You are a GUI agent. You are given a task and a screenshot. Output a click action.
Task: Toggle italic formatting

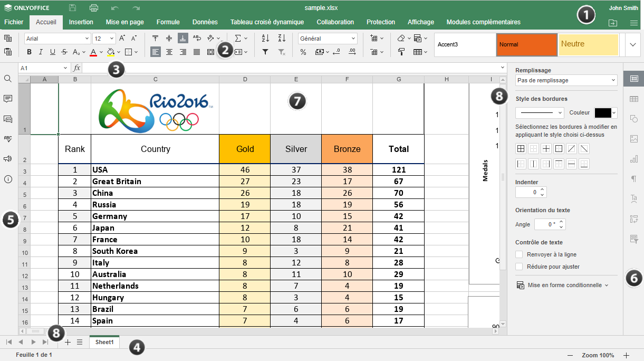41,52
